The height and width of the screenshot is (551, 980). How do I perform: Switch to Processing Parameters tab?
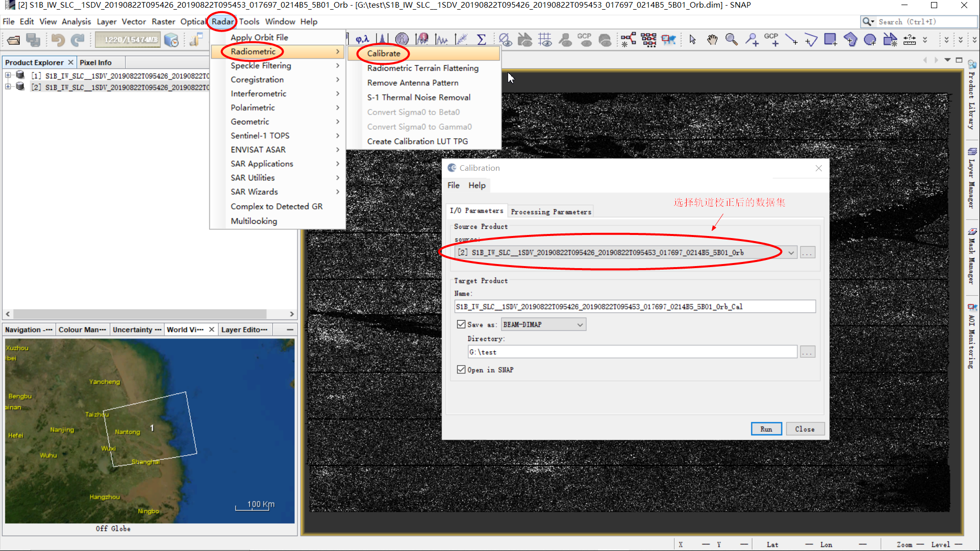(551, 212)
